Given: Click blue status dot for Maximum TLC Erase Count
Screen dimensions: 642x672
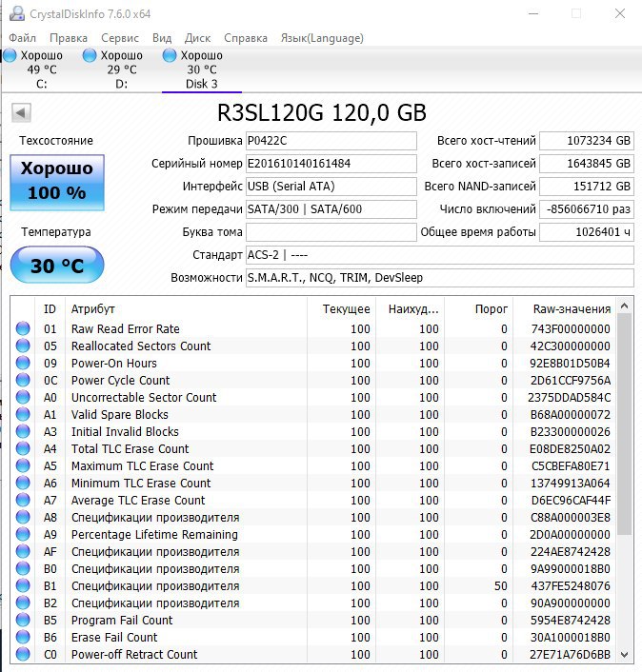Looking at the screenshot, I should (23, 465).
